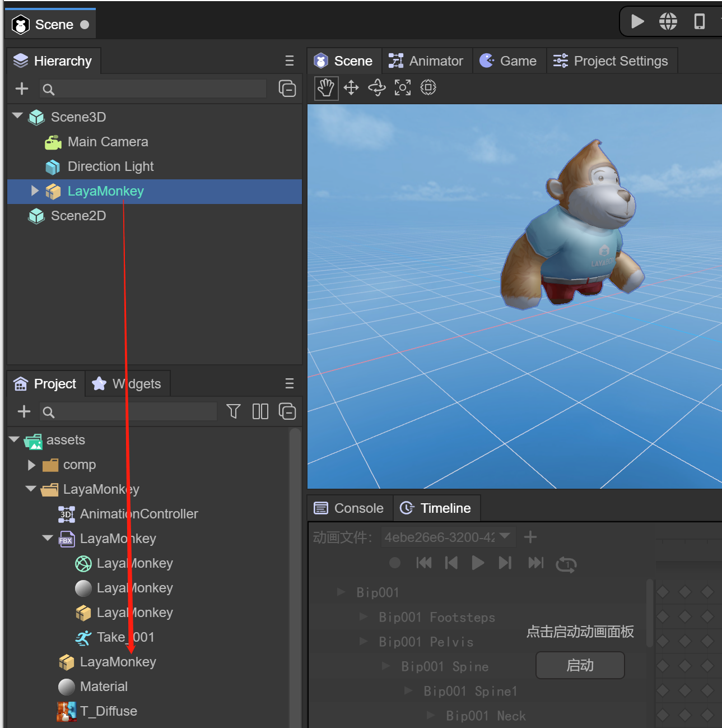Click the 启动 button
The width and height of the screenshot is (722, 728).
tap(580, 665)
